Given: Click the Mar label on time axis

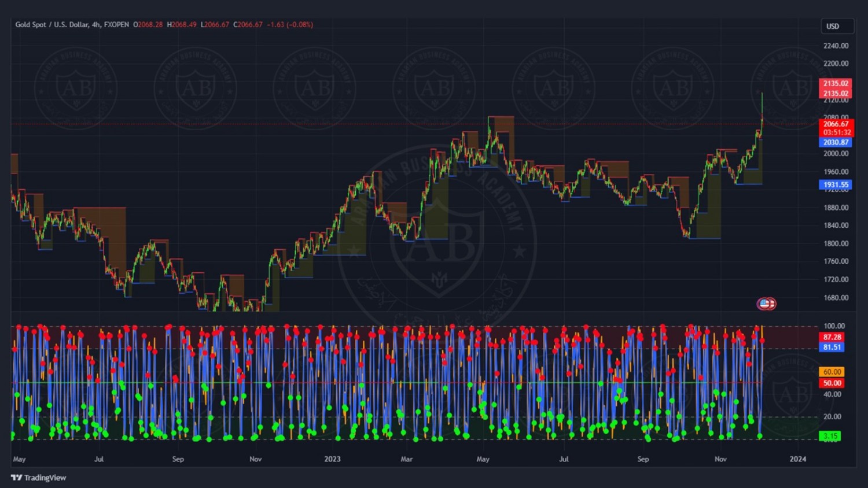Looking at the screenshot, I should coord(407,459).
